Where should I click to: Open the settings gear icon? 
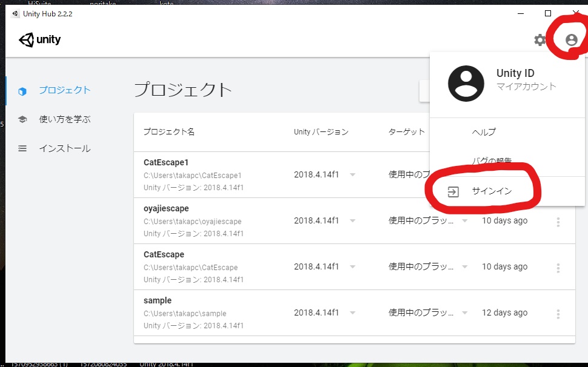(x=540, y=40)
